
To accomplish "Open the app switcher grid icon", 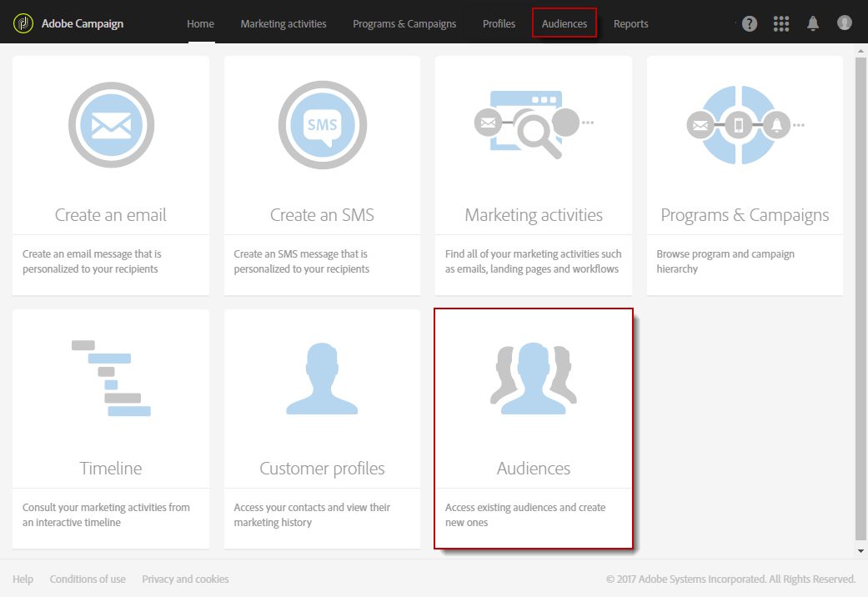I will (780, 23).
